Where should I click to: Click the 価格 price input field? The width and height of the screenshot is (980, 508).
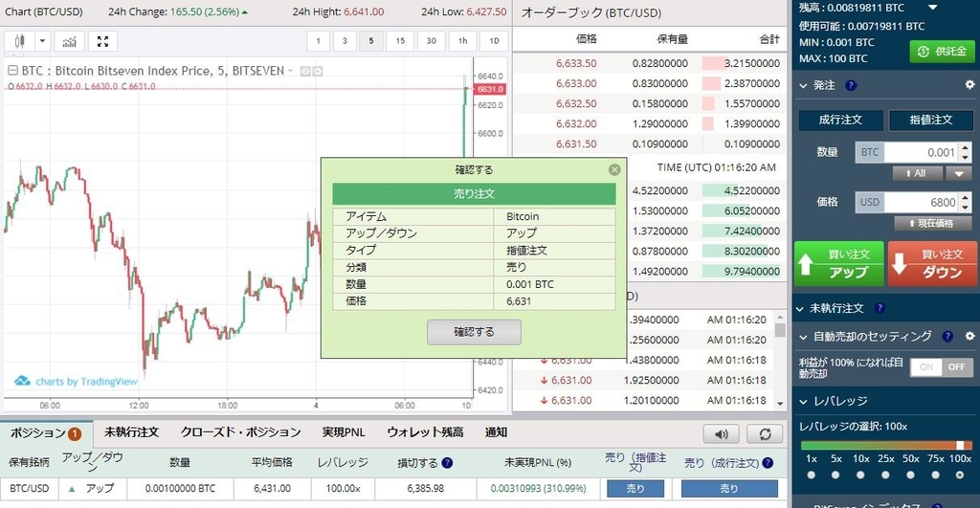click(x=922, y=202)
